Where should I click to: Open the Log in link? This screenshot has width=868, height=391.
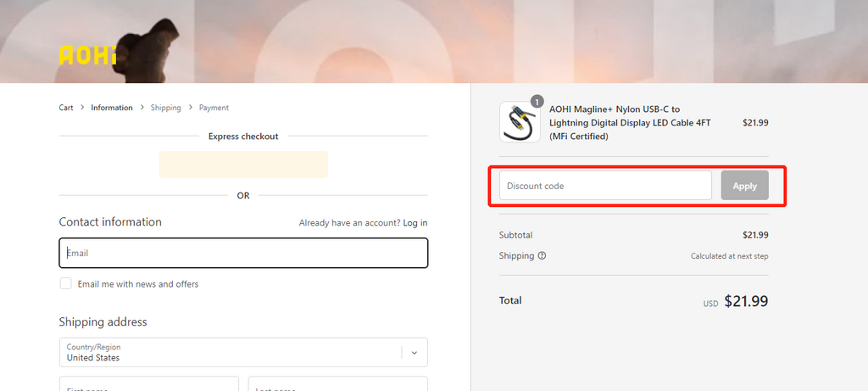point(415,223)
